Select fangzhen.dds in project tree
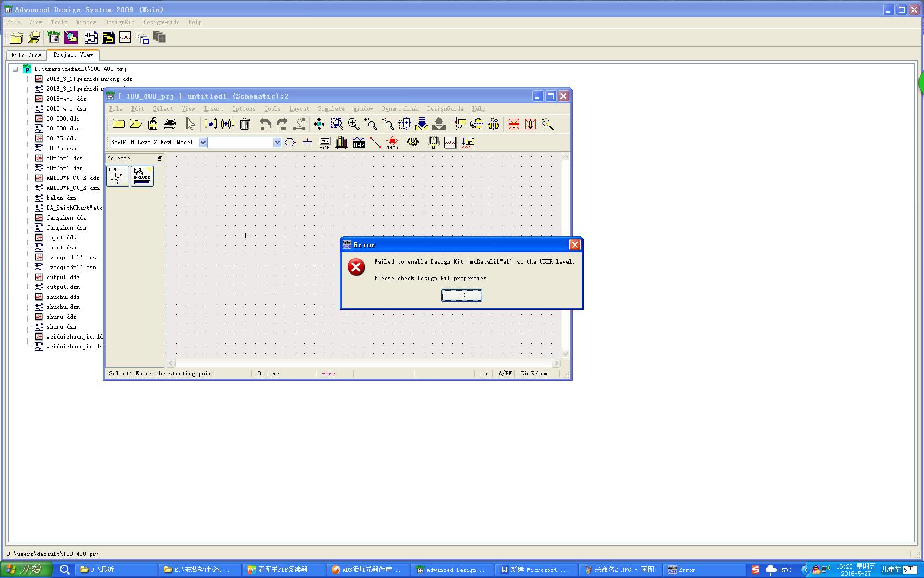Screen dimensions: 924x578 click(x=66, y=217)
